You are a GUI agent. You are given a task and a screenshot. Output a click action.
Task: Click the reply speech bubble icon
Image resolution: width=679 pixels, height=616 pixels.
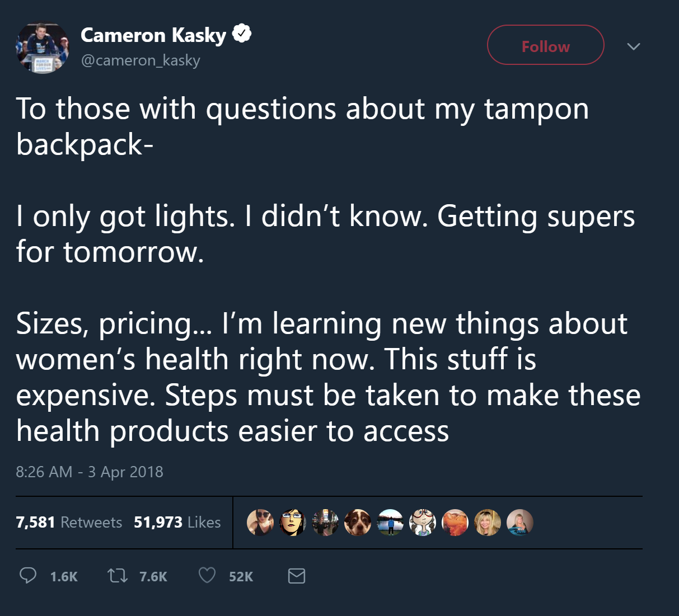(28, 575)
